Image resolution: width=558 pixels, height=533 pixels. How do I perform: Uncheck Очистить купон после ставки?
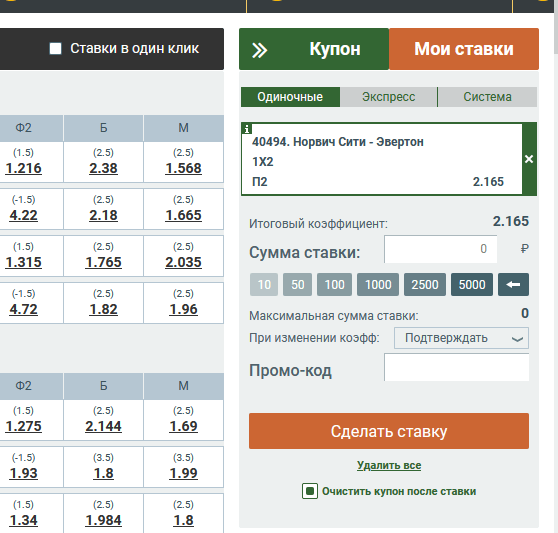(x=310, y=491)
